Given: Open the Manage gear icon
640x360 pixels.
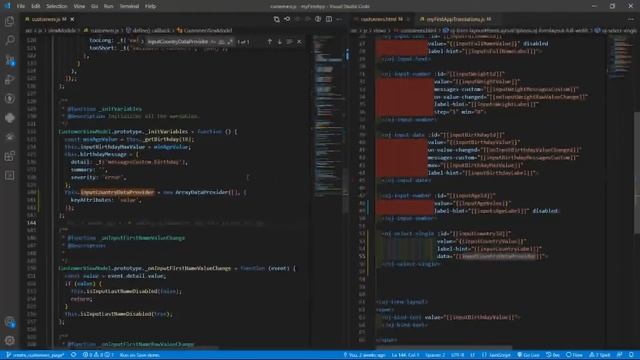Looking at the screenshot, I should coord(10,340).
